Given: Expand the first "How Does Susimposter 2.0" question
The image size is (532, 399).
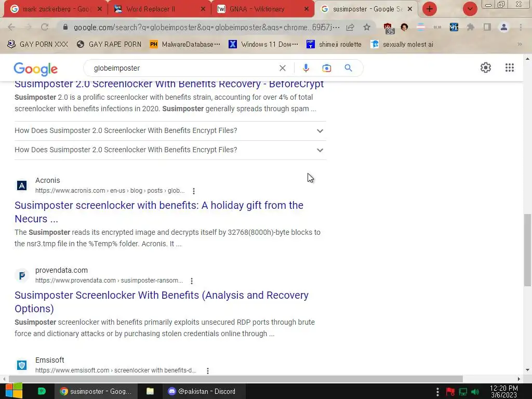Looking at the screenshot, I should coord(170,130).
